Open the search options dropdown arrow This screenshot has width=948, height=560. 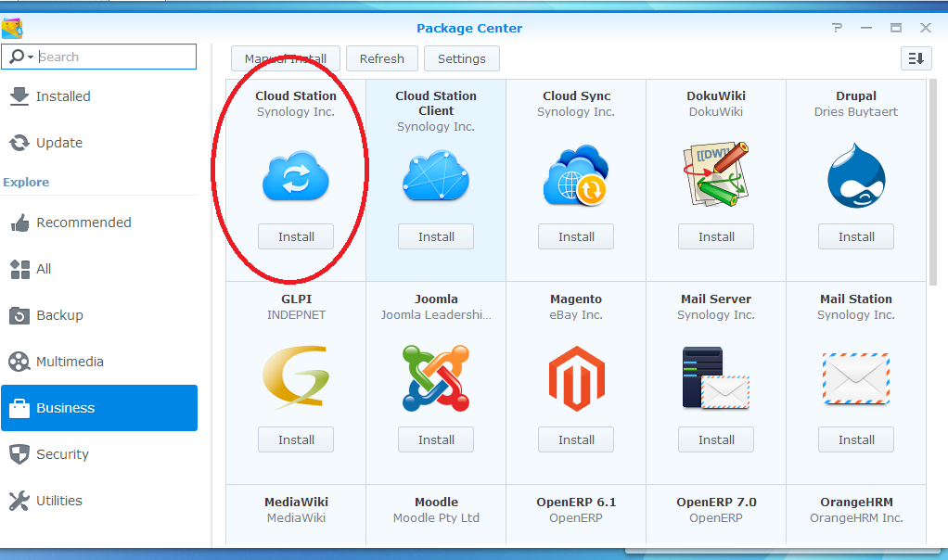[31, 57]
